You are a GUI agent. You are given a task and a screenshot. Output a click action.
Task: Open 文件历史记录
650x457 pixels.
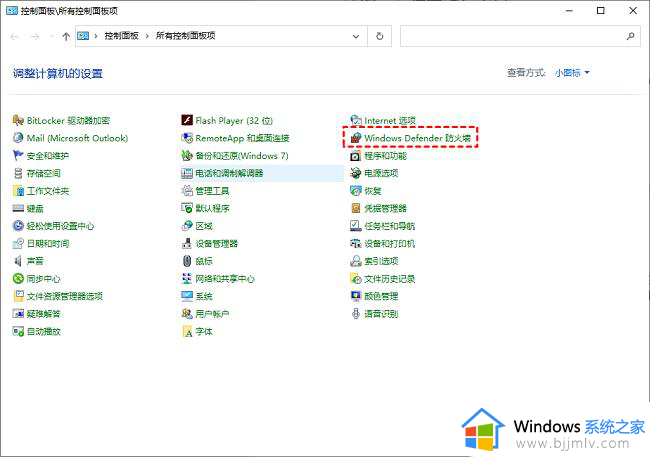tap(389, 279)
